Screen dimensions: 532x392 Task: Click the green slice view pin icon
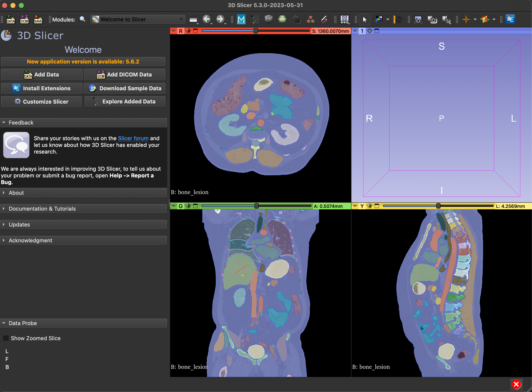click(x=174, y=206)
